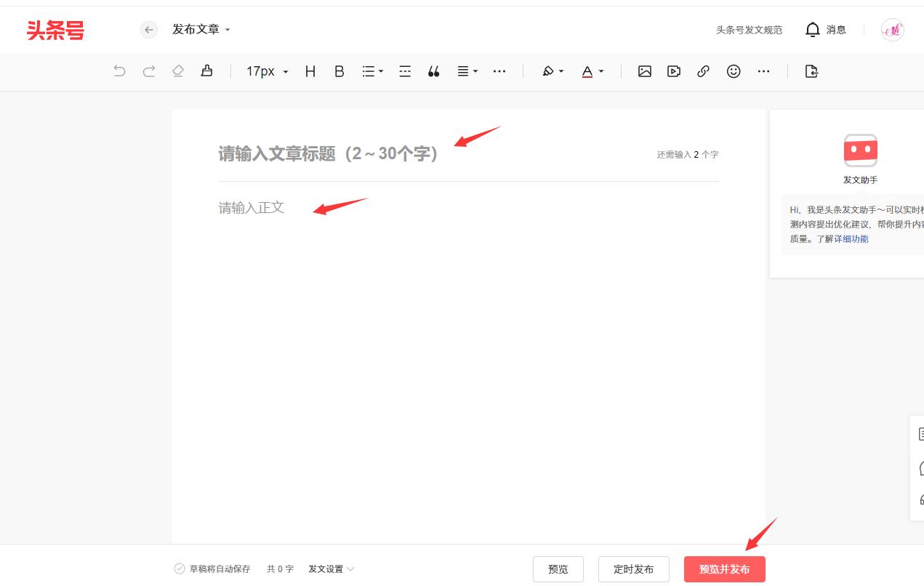
Task: Toggle bold formatting
Action: coord(339,71)
